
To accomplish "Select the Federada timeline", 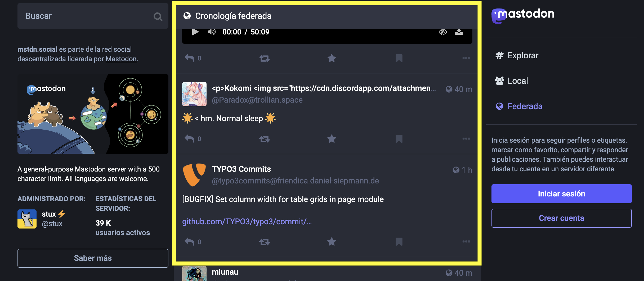I will pyautogui.click(x=519, y=106).
